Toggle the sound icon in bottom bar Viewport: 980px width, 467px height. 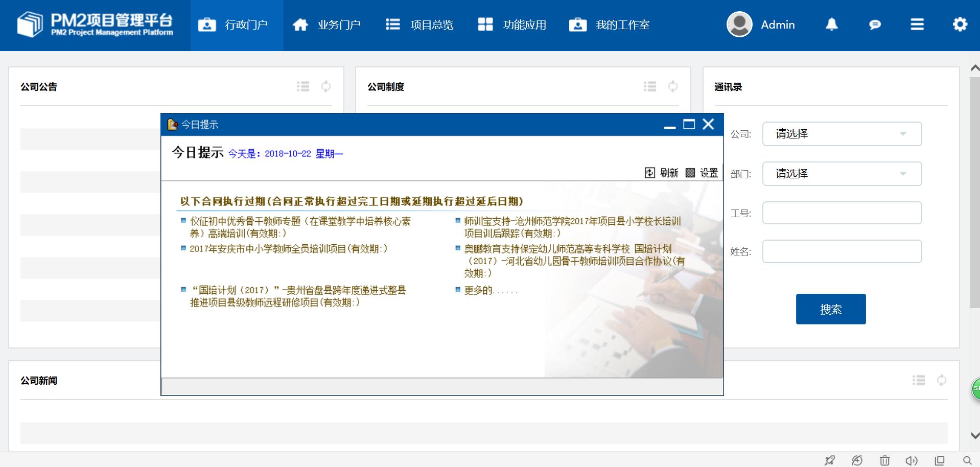912,460
